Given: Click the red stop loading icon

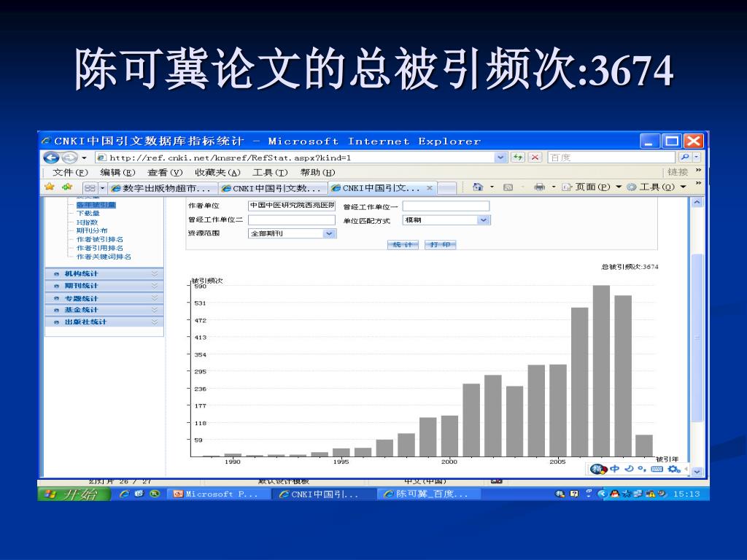Looking at the screenshot, I should tap(535, 157).
